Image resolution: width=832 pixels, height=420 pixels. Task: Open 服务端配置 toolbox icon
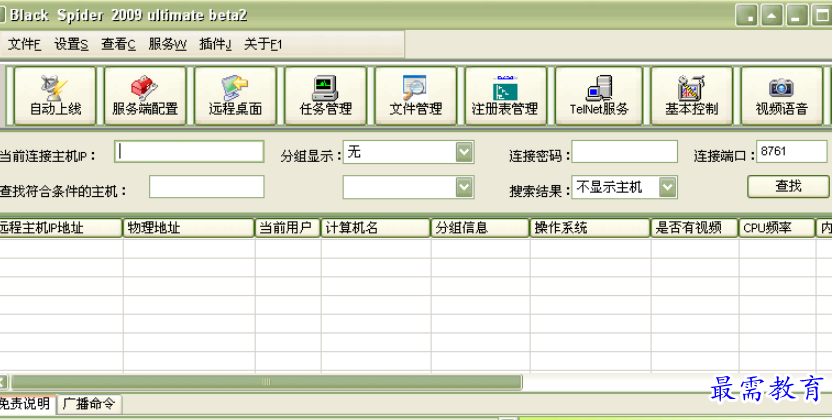pyautogui.click(x=145, y=96)
